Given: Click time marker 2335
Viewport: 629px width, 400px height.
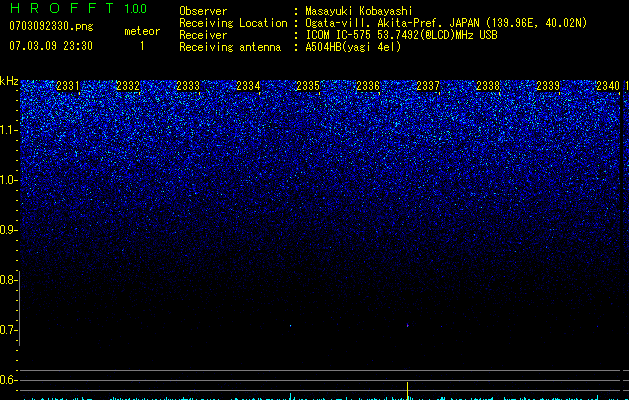Looking at the screenshot, I should pos(308,86).
